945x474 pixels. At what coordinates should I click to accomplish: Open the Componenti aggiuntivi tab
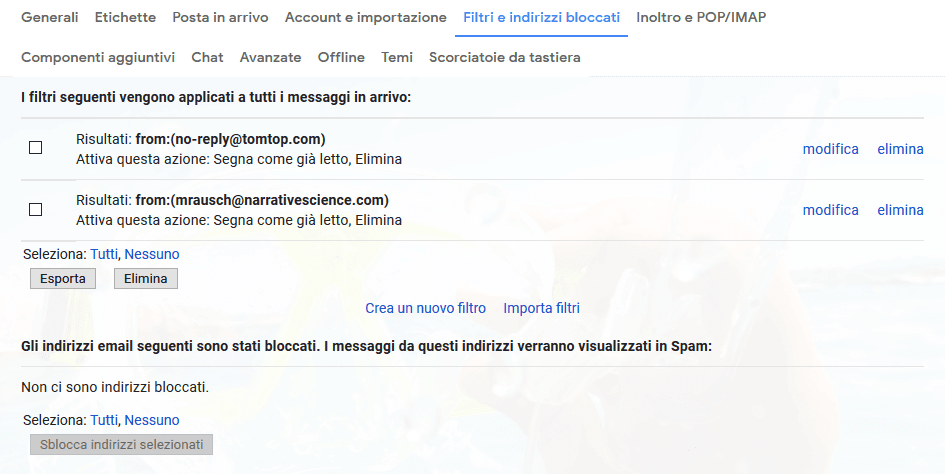point(98,57)
